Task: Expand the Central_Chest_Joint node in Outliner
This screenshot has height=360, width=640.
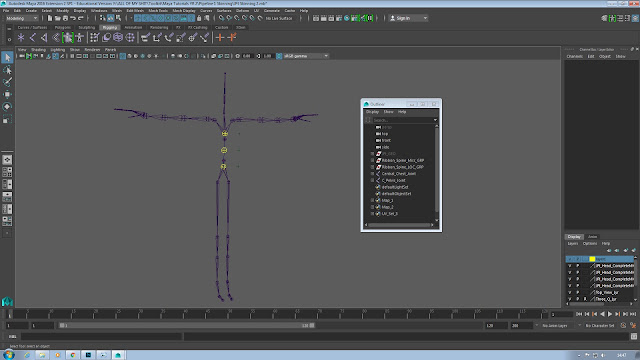Action: pyautogui.click(x=372, y=173)
